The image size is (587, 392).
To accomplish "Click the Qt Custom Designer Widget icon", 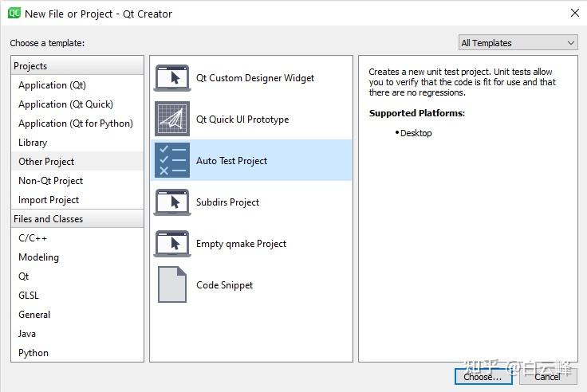I will click(172, 78).
